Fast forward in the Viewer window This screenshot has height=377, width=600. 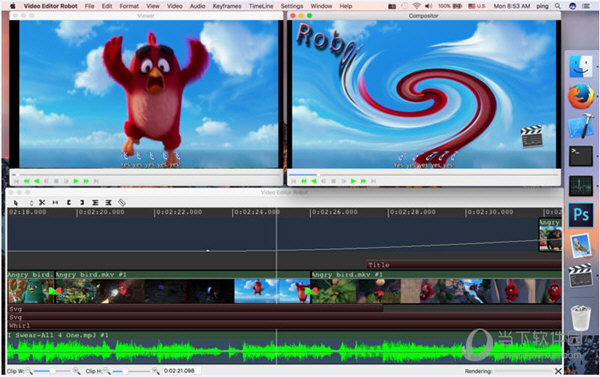(x=86, y=181)
